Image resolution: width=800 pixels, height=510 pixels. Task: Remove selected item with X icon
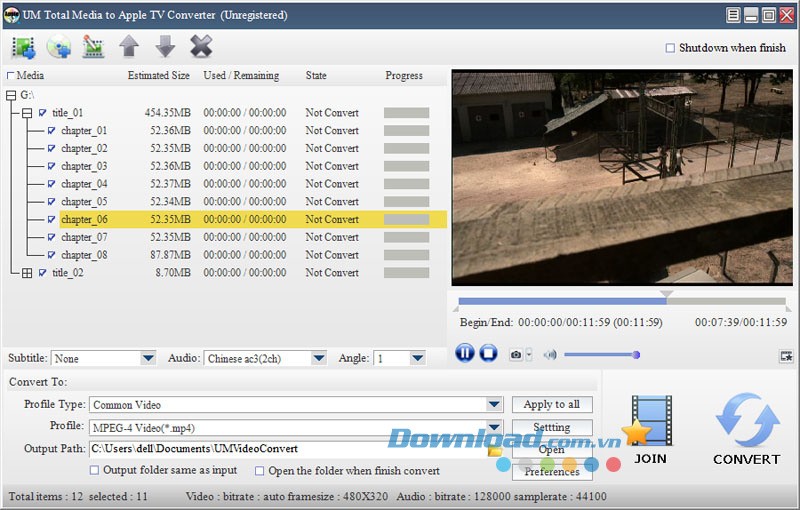pyautogui.click(x=201, y=46)
